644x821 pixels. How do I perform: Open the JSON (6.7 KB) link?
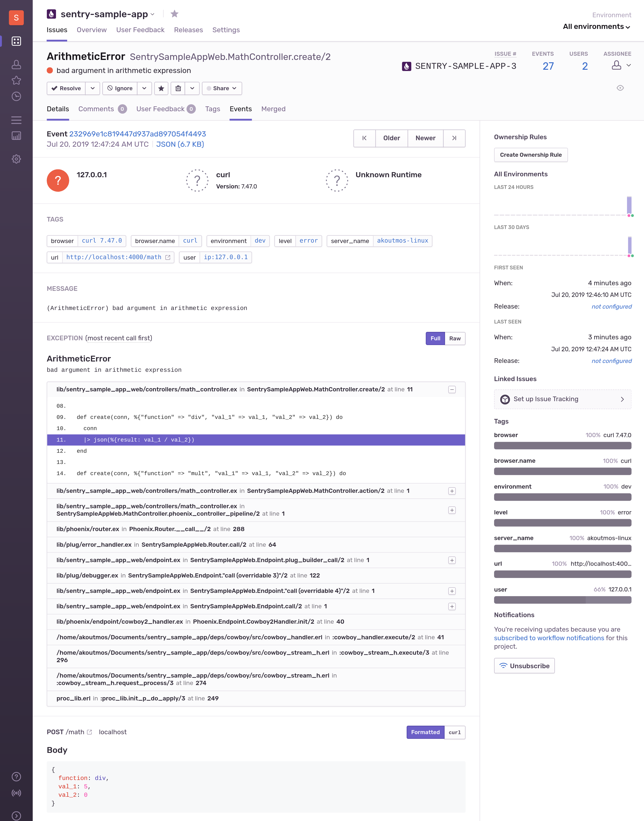click(180, 144)
